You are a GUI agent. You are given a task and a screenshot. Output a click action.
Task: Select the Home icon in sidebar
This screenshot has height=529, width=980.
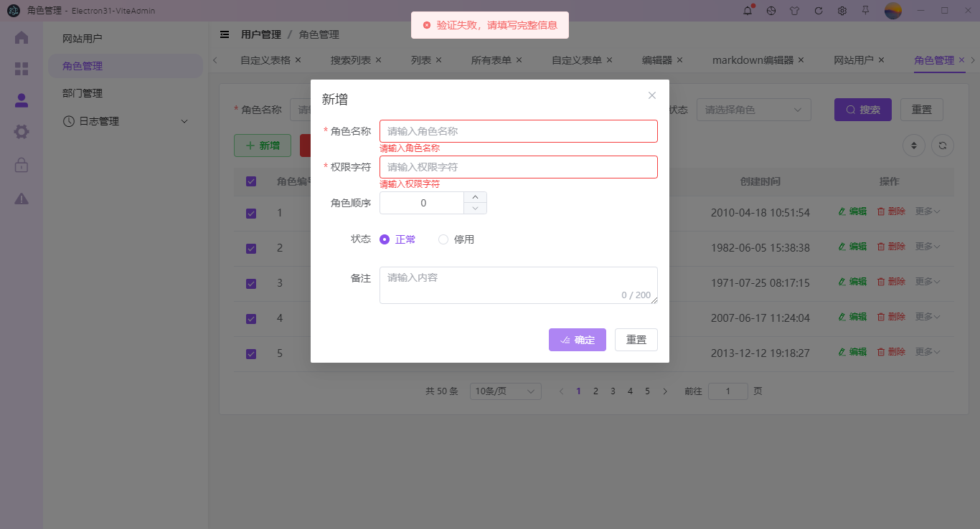pyautogui.click(x=21, y=37)
